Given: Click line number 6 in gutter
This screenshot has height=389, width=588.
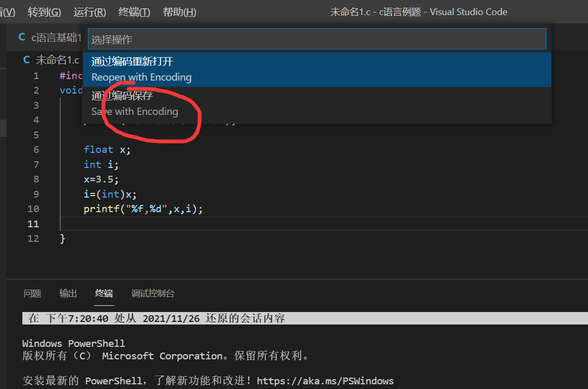Looking at the screenshot, I should tap(36, 150).
